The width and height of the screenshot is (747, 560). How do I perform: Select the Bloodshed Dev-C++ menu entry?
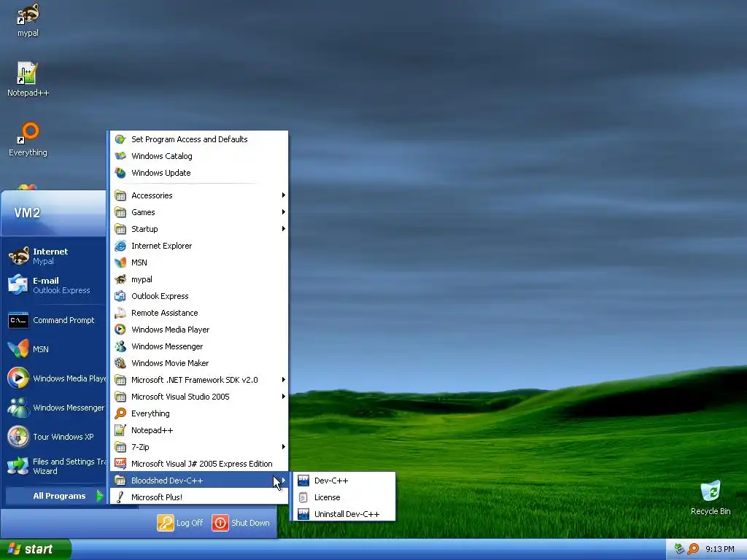coord(199,481)
